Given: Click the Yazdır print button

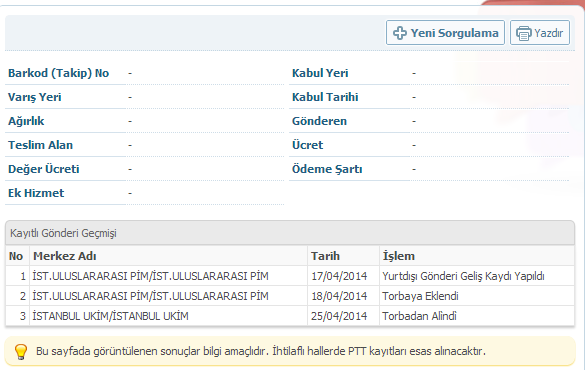Looking at the screenshot, I should click(539, 33).
